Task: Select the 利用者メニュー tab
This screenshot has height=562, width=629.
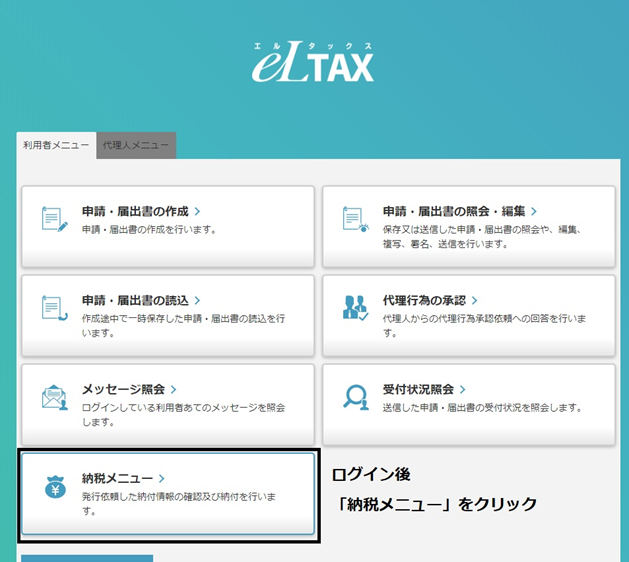Action: coord(56,145)
